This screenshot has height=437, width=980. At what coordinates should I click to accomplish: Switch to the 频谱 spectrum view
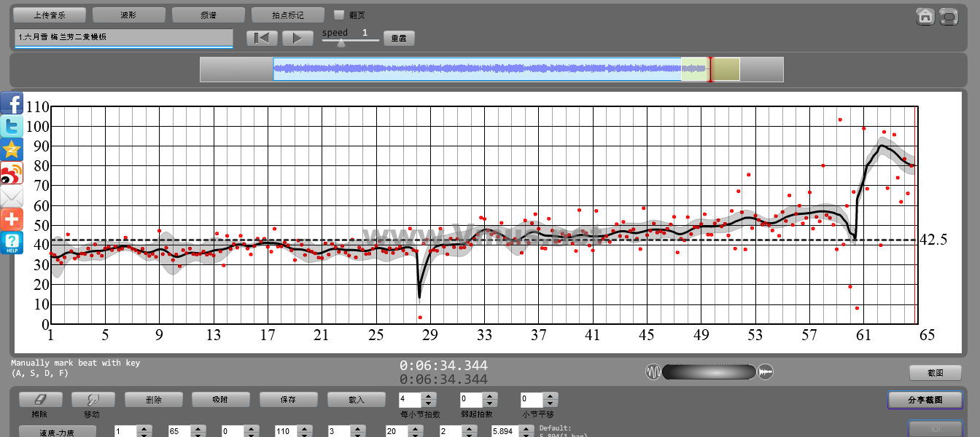(x=209, y=15)
